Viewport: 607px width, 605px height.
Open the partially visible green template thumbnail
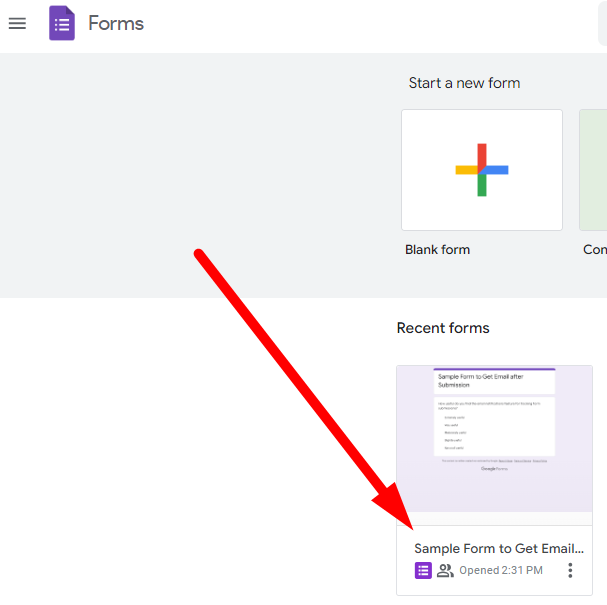point(593,170)
